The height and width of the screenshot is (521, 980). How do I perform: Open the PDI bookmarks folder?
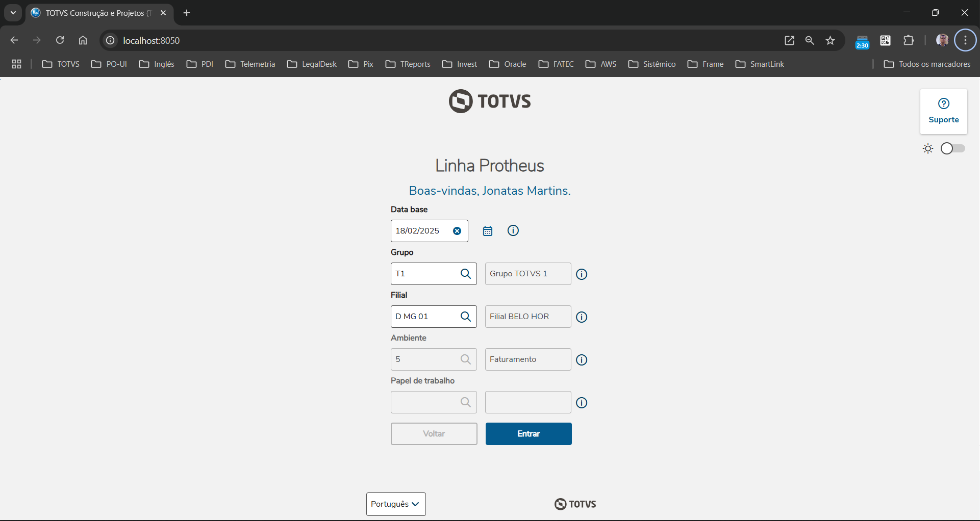[200, 64]
